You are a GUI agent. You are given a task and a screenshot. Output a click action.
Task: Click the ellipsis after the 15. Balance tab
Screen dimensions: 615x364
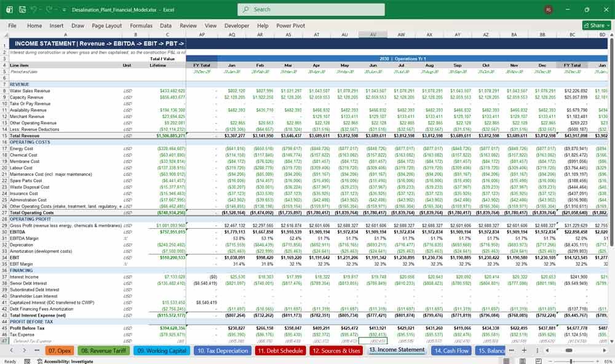[x=512, y=350]
